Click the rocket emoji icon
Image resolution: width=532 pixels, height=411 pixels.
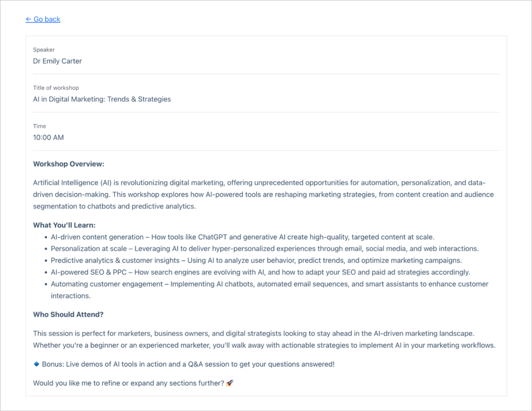230,383
